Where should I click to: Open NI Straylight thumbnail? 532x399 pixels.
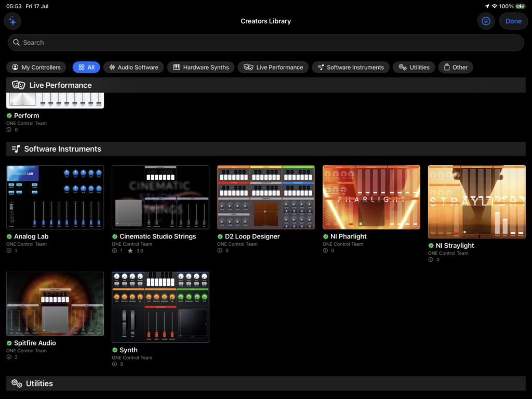pyautogui.click(x=477, y=202)
